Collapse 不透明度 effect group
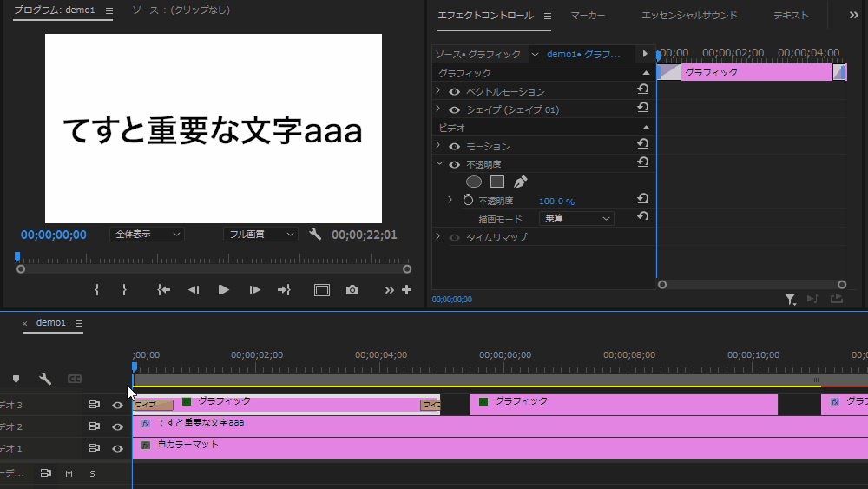The image size is (868, 489). [x=439, y=163]
